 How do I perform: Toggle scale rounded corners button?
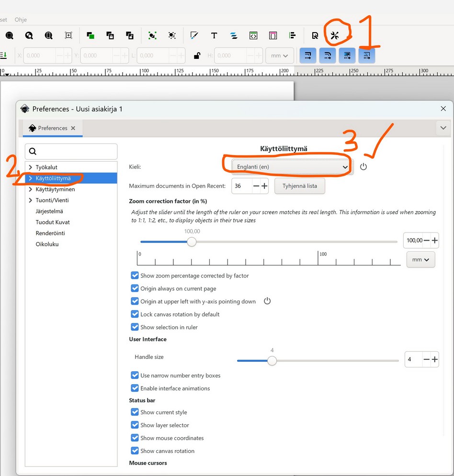328,55
